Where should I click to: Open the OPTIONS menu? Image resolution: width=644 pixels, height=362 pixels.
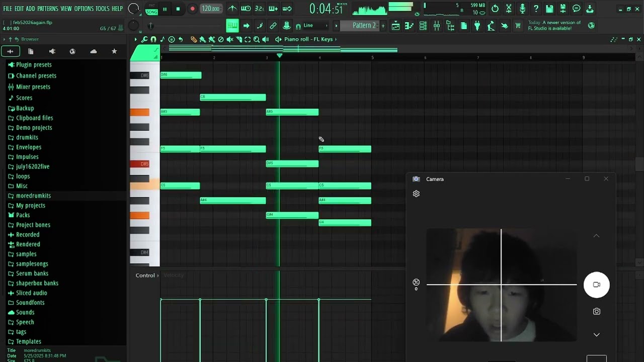tap(84, 9)
